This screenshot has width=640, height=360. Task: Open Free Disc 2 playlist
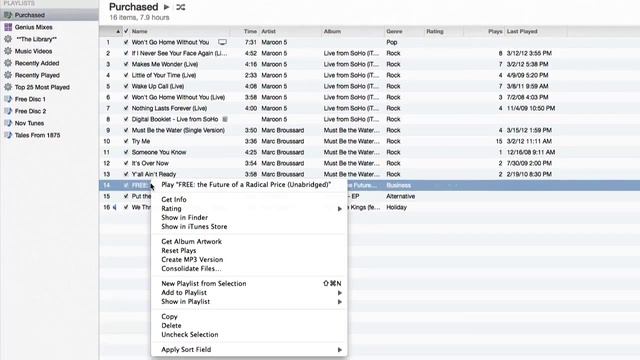point(30,111)
